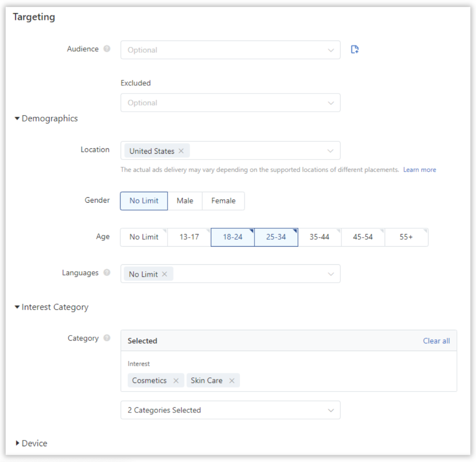Click the Category help question mark icon

[107, 338]
